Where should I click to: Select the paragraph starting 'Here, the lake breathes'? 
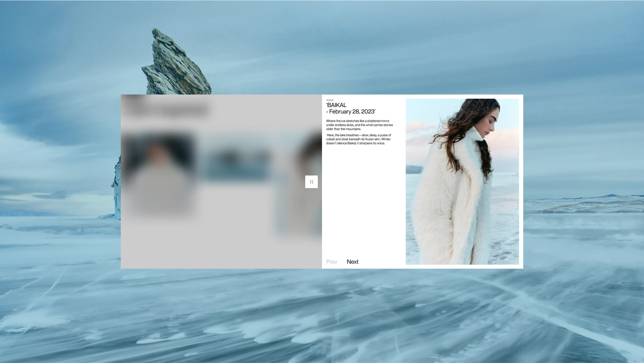coord(358,139)
